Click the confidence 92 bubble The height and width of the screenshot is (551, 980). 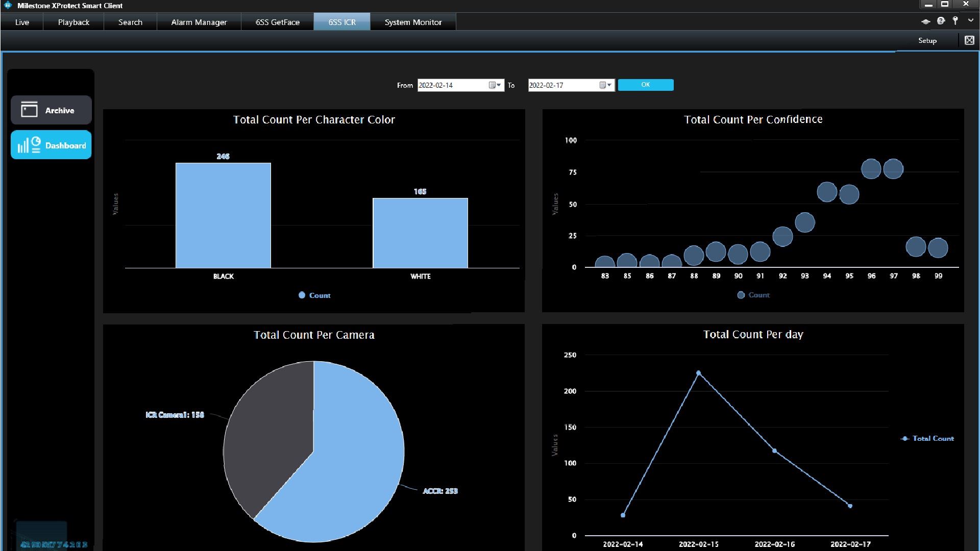tap(782, 236)
